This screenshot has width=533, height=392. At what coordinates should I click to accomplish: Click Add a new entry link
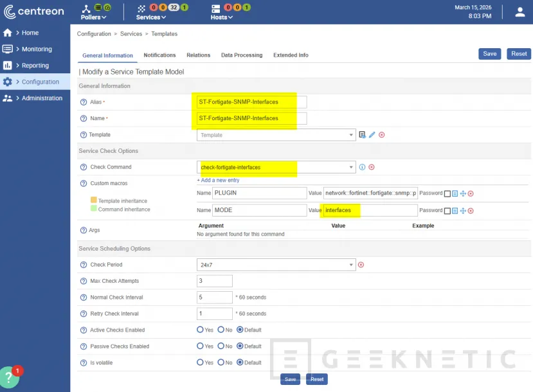tap(218, 181)
